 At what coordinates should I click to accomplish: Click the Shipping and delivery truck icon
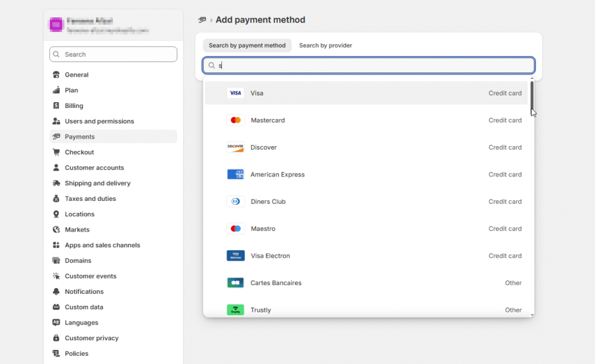(56, 183)
